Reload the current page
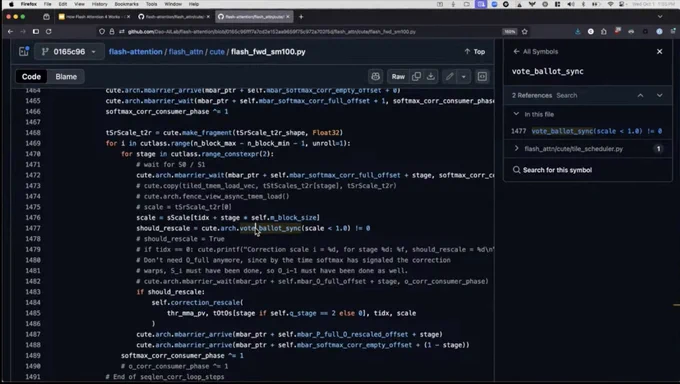The height and width of the screenshot is (384, 680). tap(49, 32)
